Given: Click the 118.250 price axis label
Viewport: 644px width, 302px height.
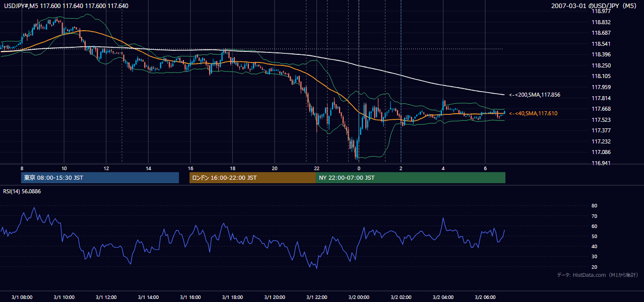Looking at the screenshot, I should pos(601,65).
